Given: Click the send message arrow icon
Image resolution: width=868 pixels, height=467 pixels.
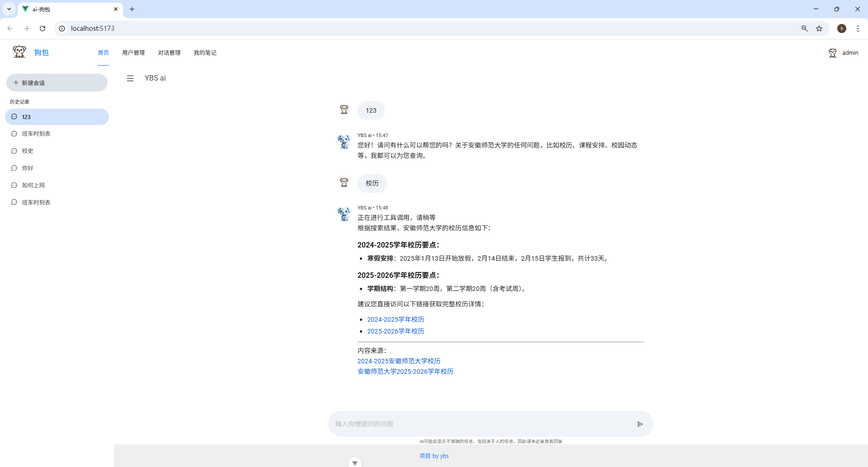Looking at the screenshot, I should click(640, 424).
